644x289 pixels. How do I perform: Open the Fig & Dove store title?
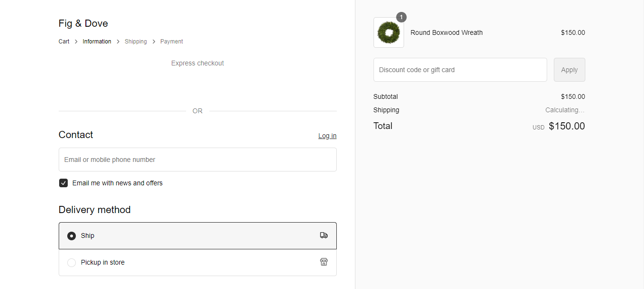pos(83,23)
